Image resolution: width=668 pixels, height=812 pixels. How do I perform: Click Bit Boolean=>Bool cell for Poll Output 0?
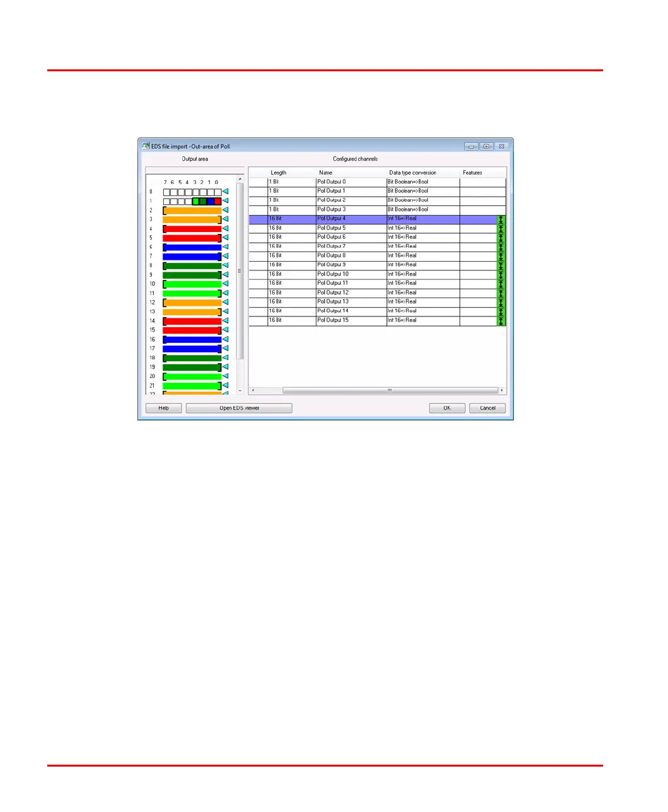click(423, 182)
